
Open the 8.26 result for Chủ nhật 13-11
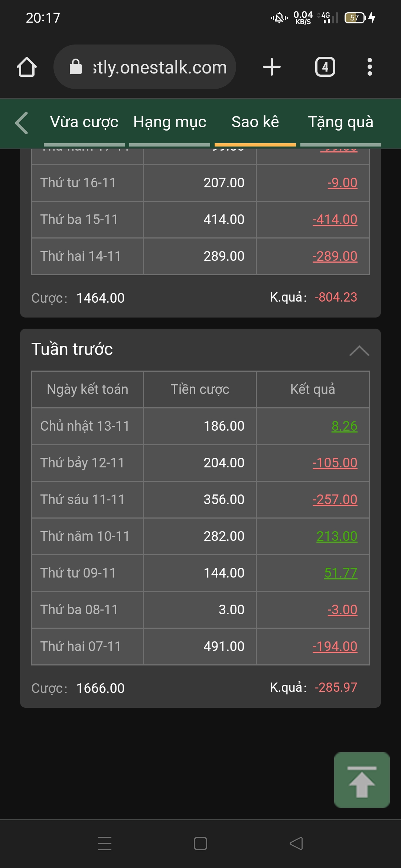click(x=344, y=426)
